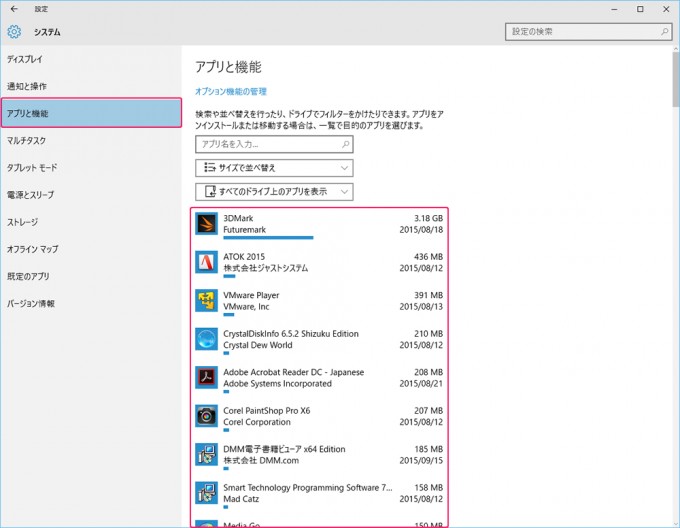This screenshot has height=528, width=680.
Task: Click the 株式会社 DMM.com publisher name
Action: point(261,460)
